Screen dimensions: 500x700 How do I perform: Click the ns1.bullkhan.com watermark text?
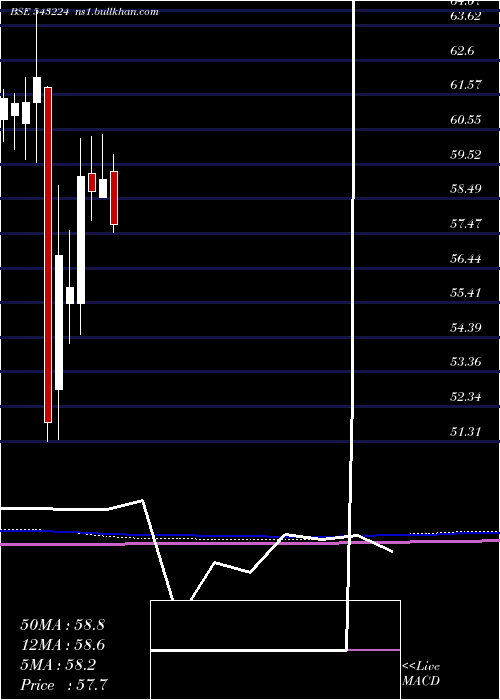[x=117, y=12]
